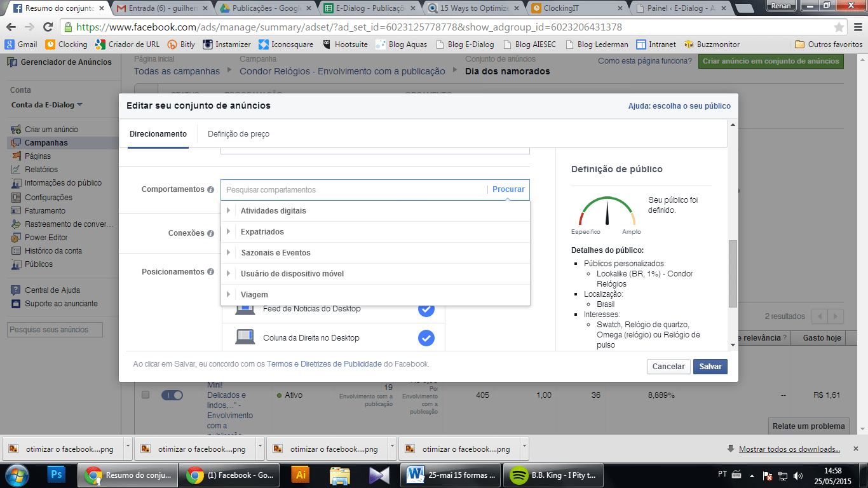Expand the Atividades digitais category
The height and width of the screenshot is (488, 868).
(229, 211)
